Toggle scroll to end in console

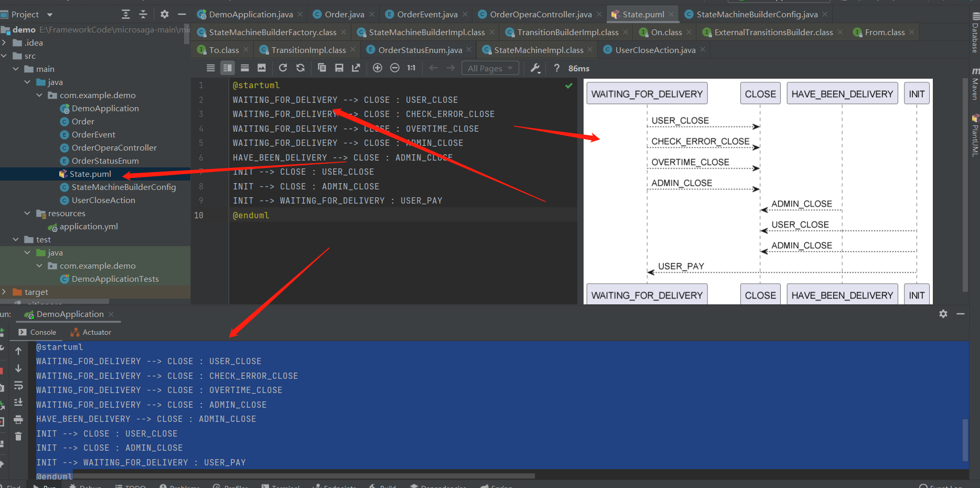point(18,402)
